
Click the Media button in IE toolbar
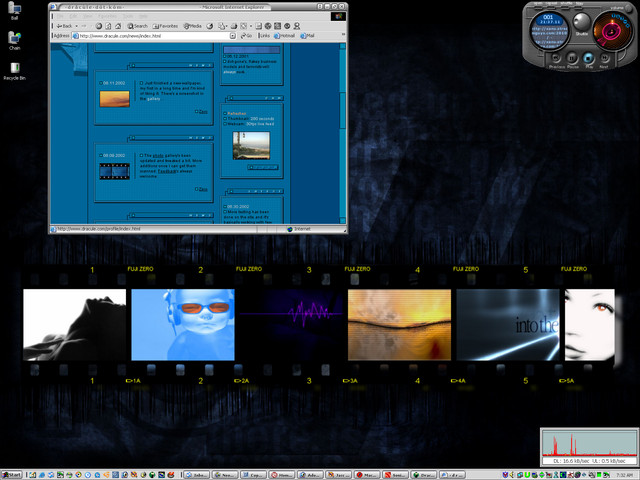pyautogui.click(x=193, y=26)
